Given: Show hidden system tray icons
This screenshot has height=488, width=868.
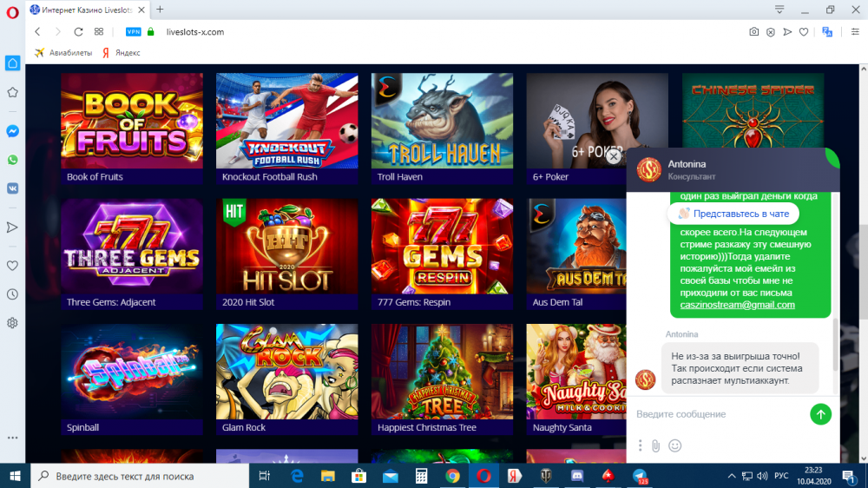Looking at the screenshot, I should [731, 476].
